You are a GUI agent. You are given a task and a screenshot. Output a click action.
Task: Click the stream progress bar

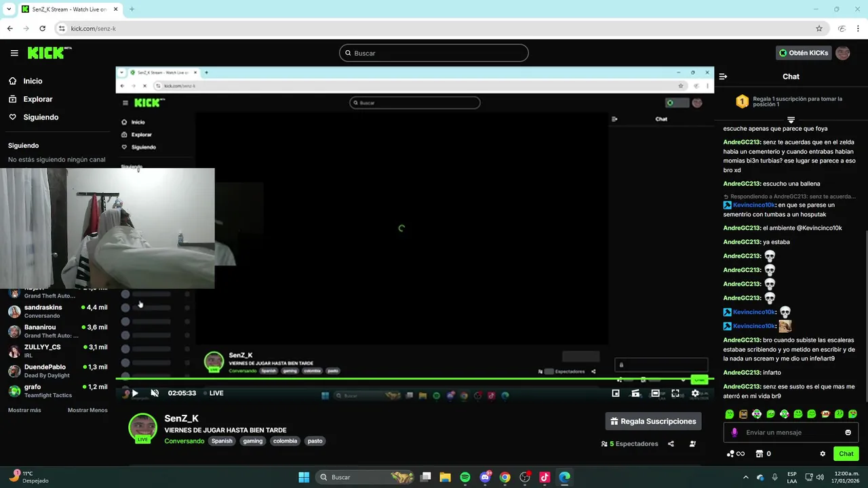click(x=414, y=379)
